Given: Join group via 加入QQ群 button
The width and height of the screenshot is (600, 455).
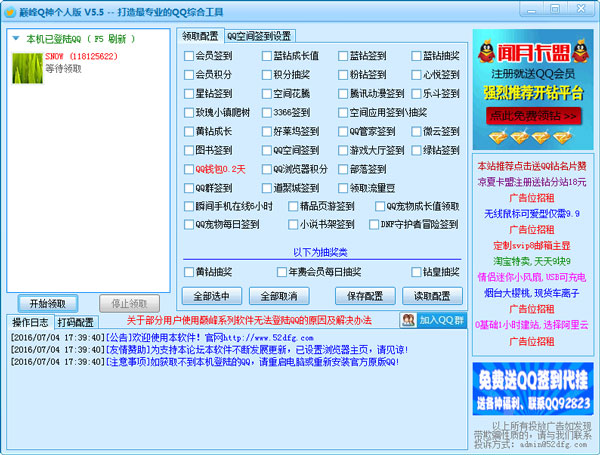Looking at the screenshot, I should pos(433,320).
